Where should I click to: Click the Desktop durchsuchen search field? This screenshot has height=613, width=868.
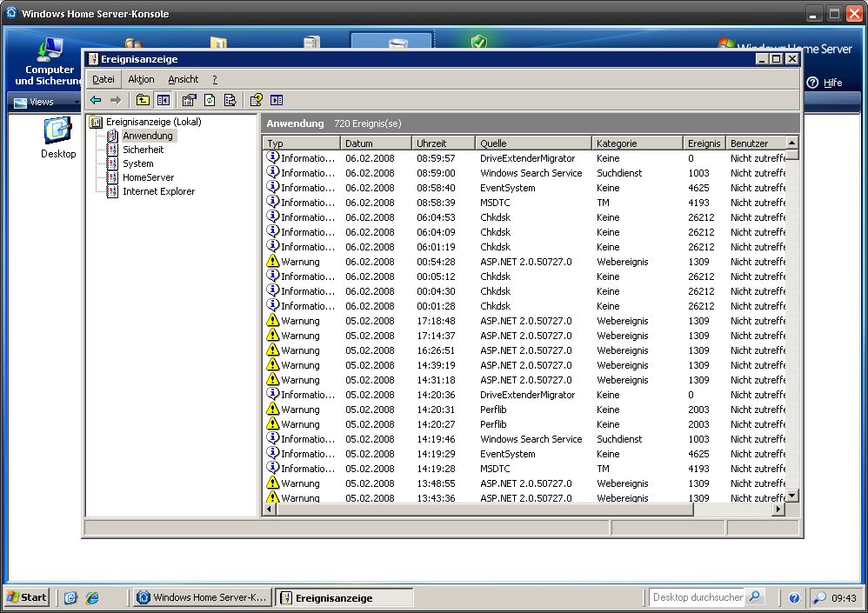(698, 597)
